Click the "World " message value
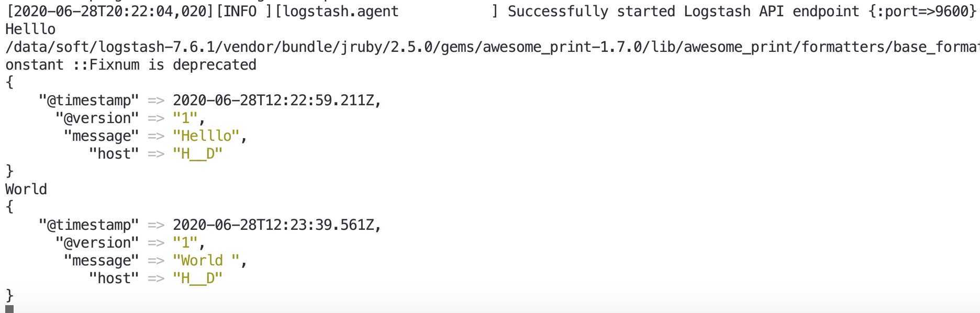Viewport: 980px width, 313px height. [206, 261]
